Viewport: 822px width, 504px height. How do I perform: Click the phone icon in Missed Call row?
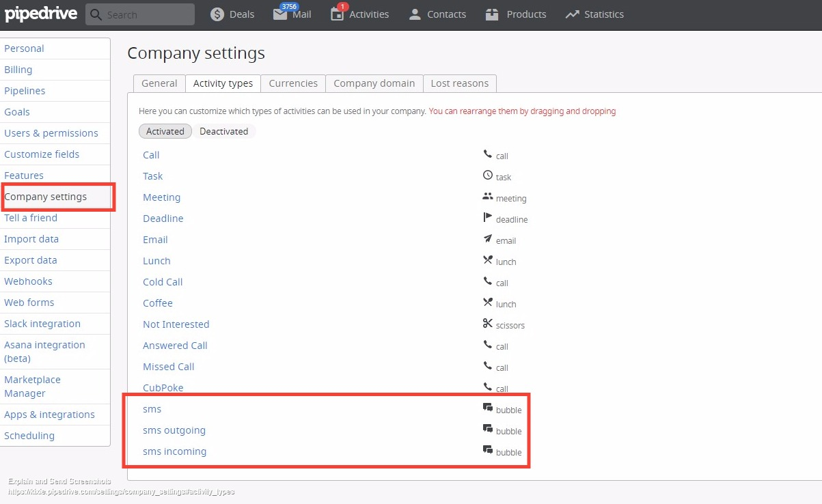tap(487, 367)
